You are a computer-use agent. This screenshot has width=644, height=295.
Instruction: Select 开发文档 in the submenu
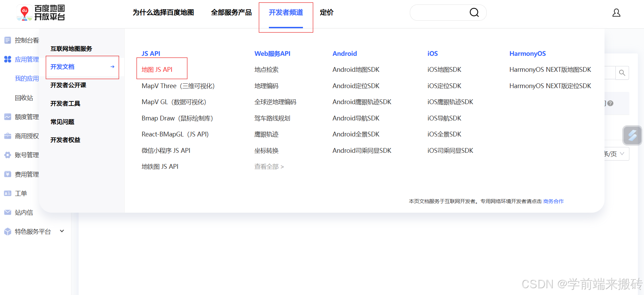pyautogui.click(x=62, y=67)
